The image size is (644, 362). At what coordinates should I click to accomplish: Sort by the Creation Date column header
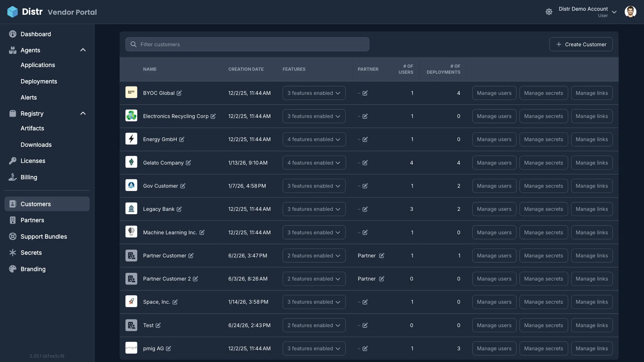click(x=246, y=69)
